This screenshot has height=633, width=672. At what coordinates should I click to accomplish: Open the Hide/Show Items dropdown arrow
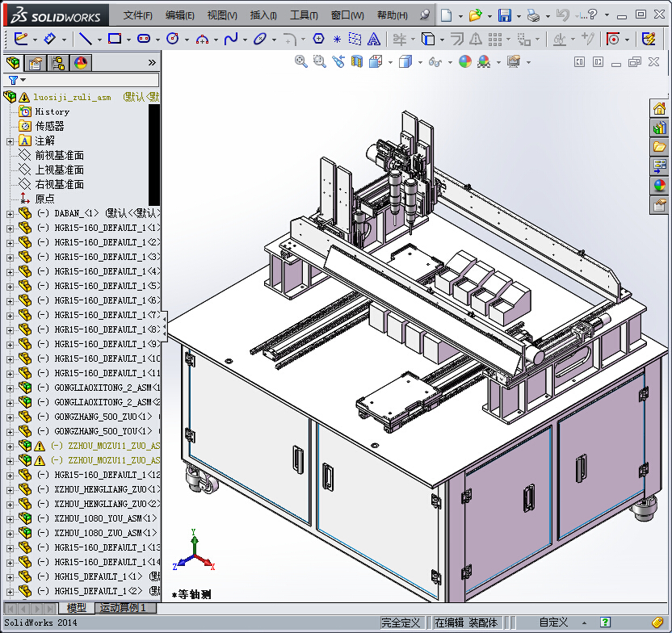[450, 62]
